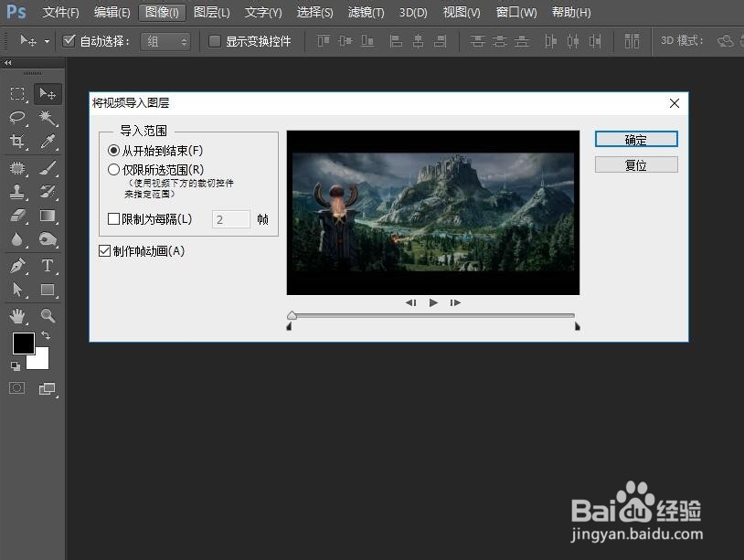Click the 复位 reset button
Image resolution: width=744 pixels, height=560 pixels.
[636, 165]
